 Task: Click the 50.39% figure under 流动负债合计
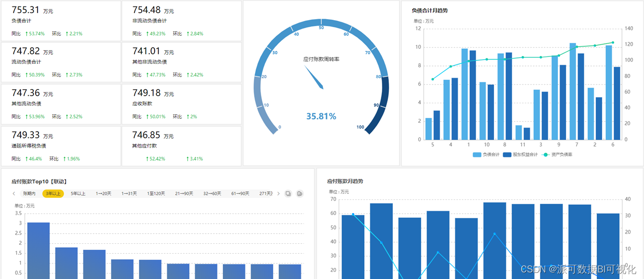[37, 75]
